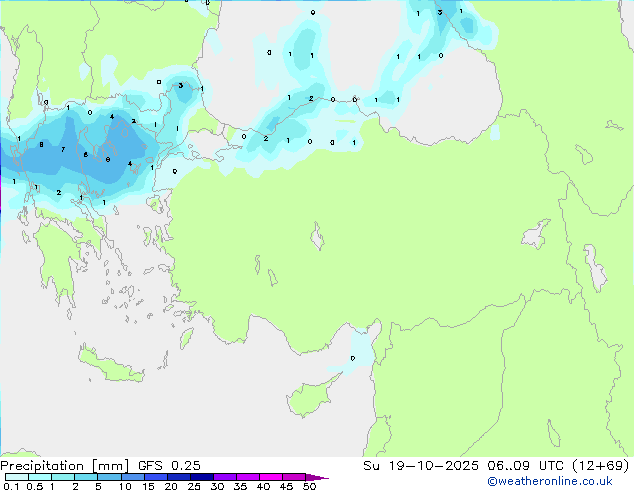Click the 1–2 mm legend color swatch

coord(63,477)
